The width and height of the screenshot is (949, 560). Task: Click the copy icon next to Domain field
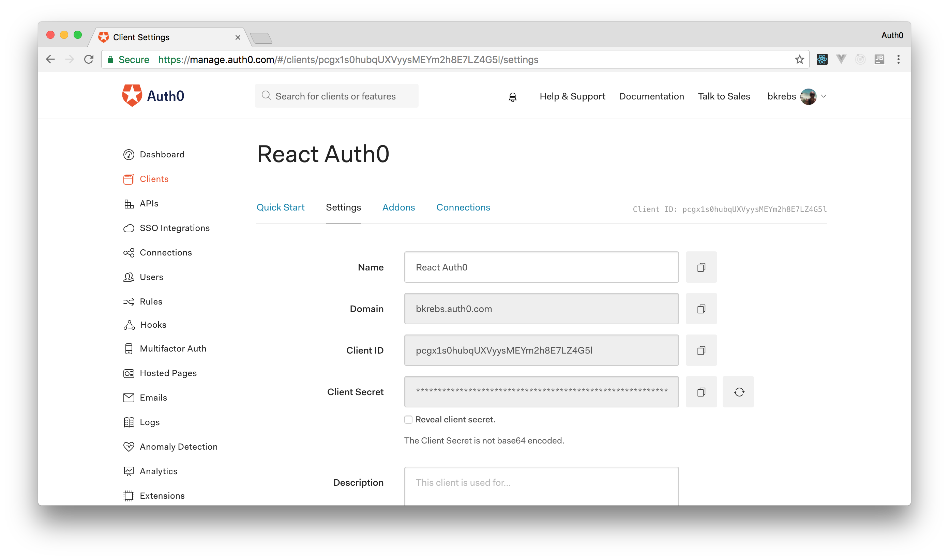point(701,309)
